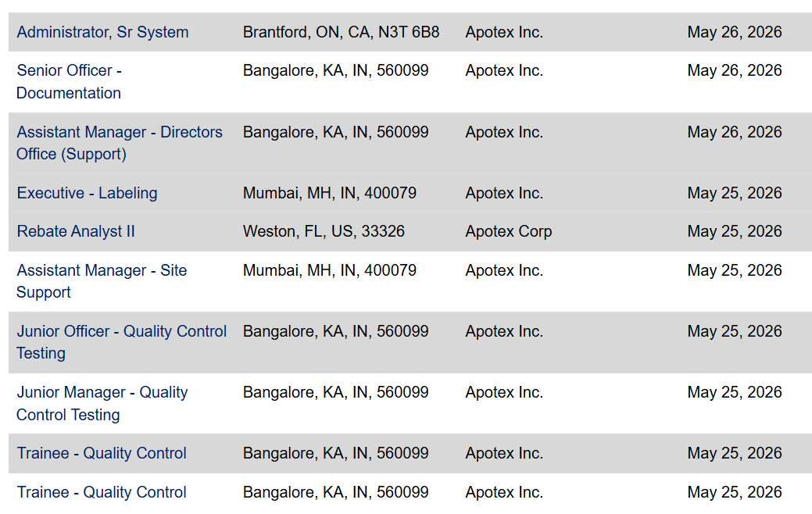
Task: Select Mumbai location in the Executive - Labeling row
Action: coord(329,193)
